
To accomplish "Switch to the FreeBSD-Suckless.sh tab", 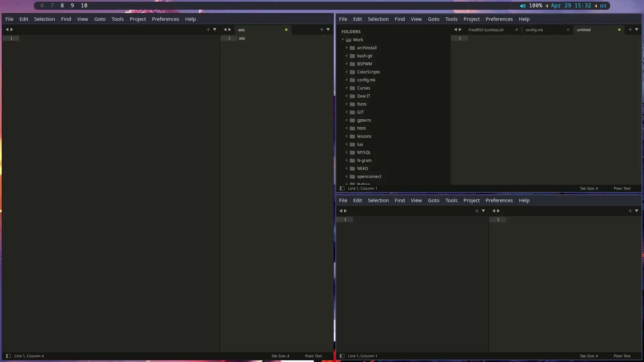I will pyautogui.click(x=486, y=30).
